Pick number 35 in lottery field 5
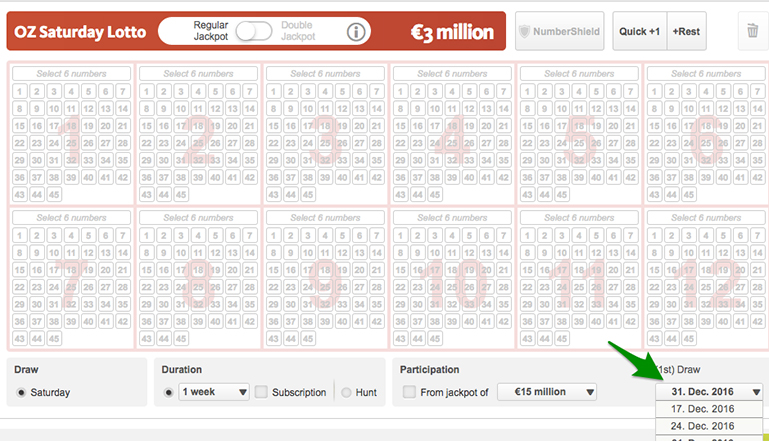Screen dimensions: 769x442 [631, 160]
